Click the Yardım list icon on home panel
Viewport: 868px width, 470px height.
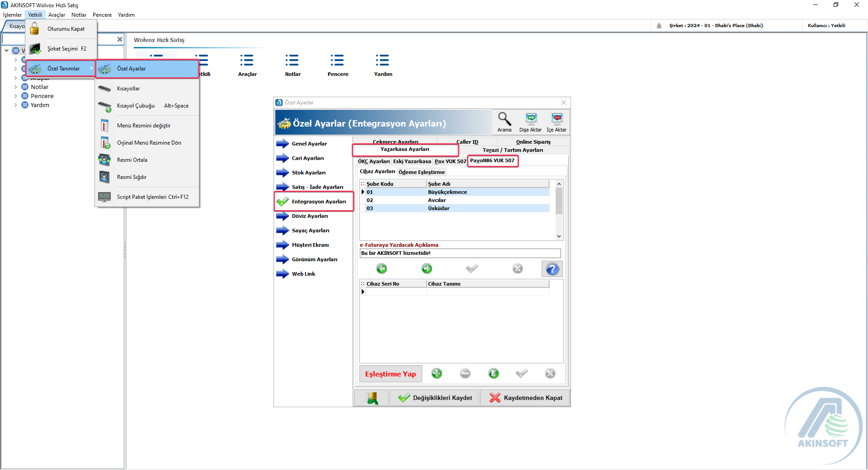coord(382,60)
